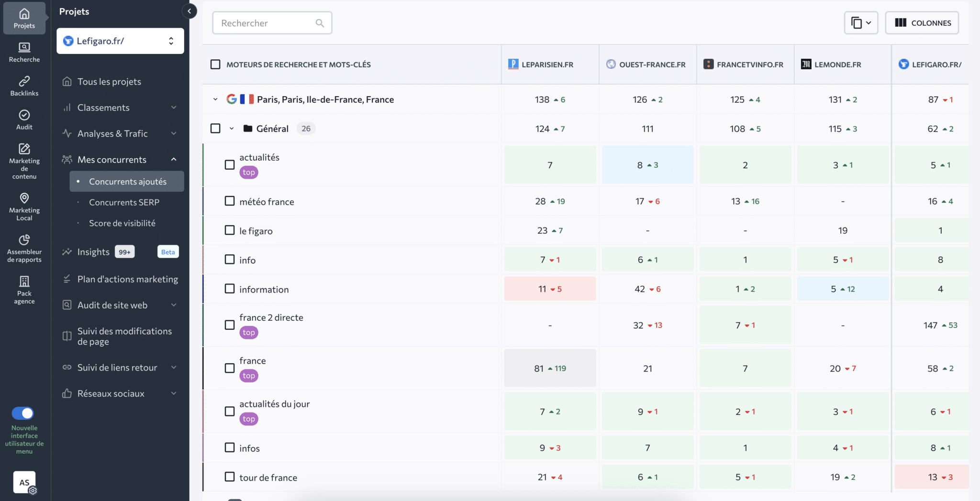
Task: Click the top tag under the france keyword
Action: [x=249, y=376]
